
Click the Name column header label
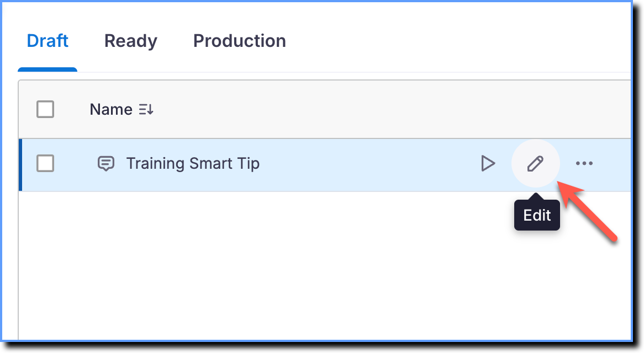(x=111, y=109)
